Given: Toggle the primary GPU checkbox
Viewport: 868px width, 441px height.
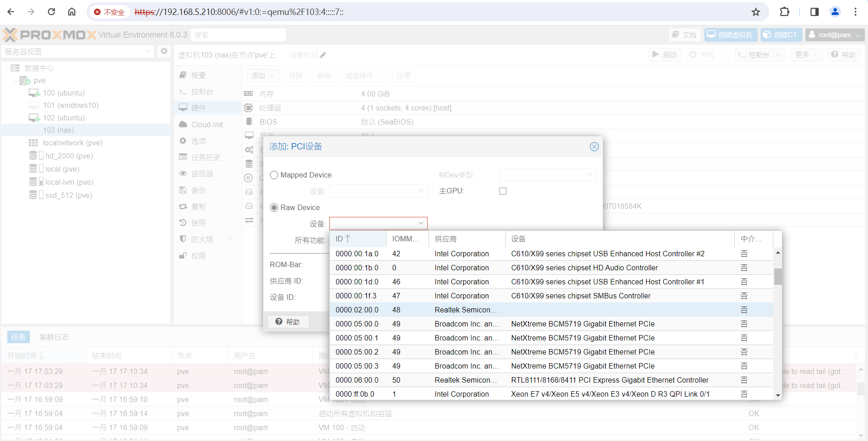Looking at the screenshot, I should 502,191.
